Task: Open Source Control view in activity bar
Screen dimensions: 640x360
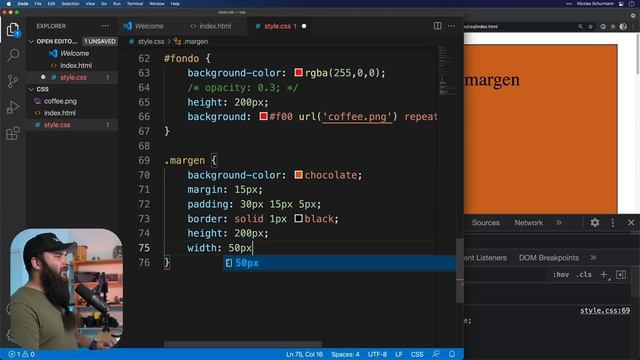Action: [x=13, y=81]
